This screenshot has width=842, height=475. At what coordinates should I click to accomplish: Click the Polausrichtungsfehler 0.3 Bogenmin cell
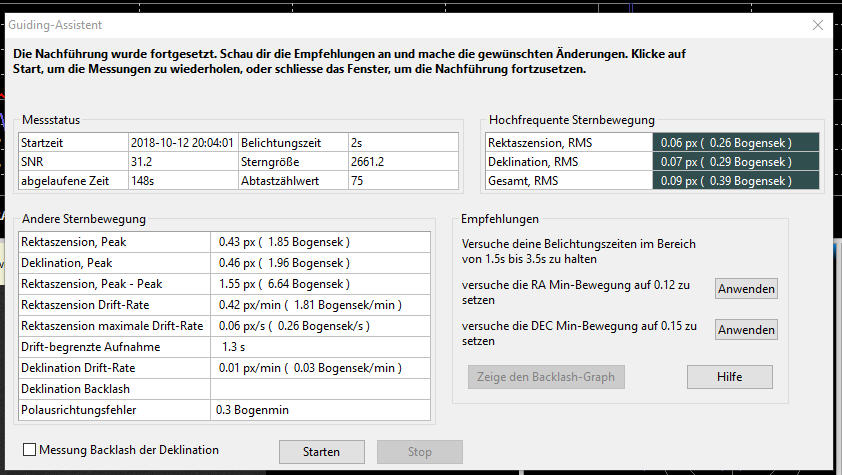(x=320, y=410)
